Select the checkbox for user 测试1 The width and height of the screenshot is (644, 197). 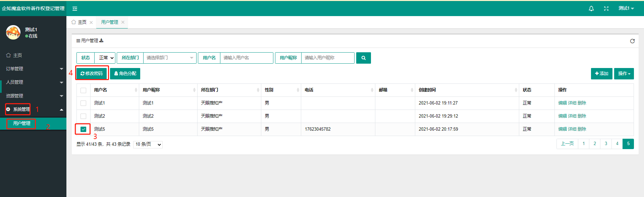tap(84, 103)
